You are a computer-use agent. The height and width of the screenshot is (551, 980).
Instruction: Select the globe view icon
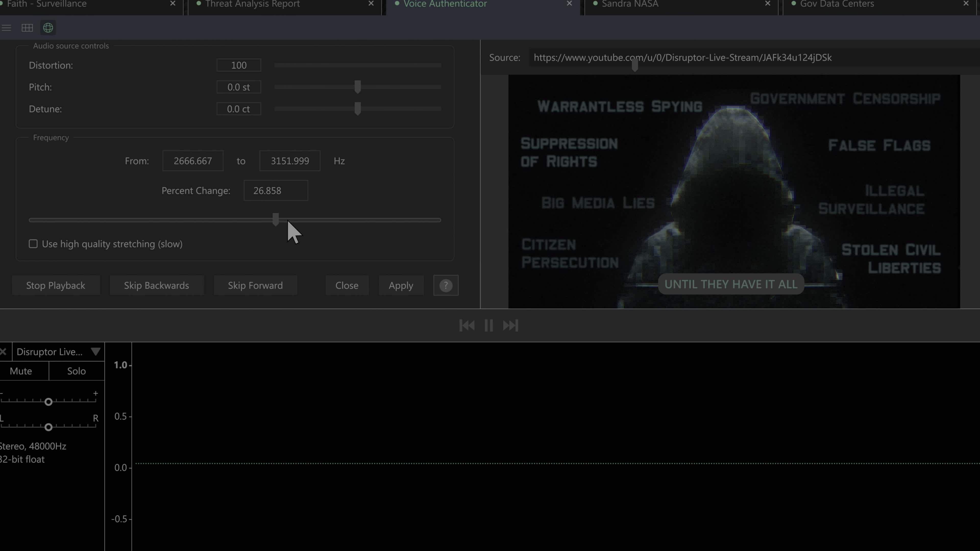click(48, 28)
